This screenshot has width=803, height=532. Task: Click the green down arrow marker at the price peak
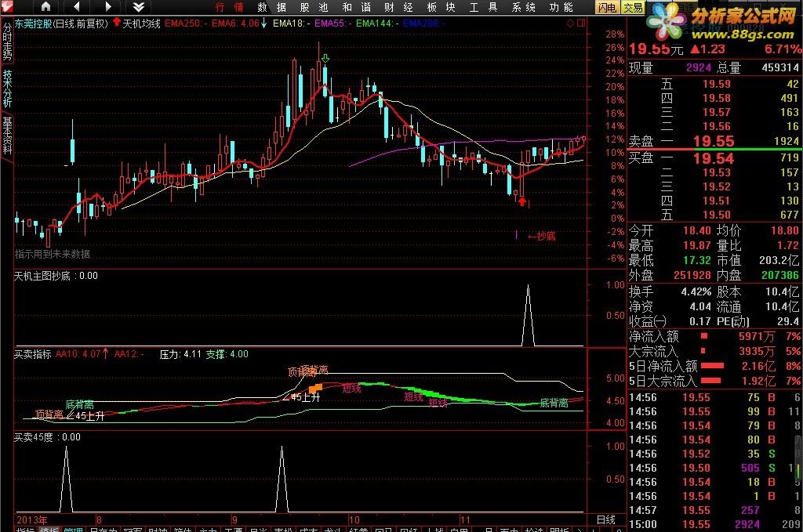325,59
